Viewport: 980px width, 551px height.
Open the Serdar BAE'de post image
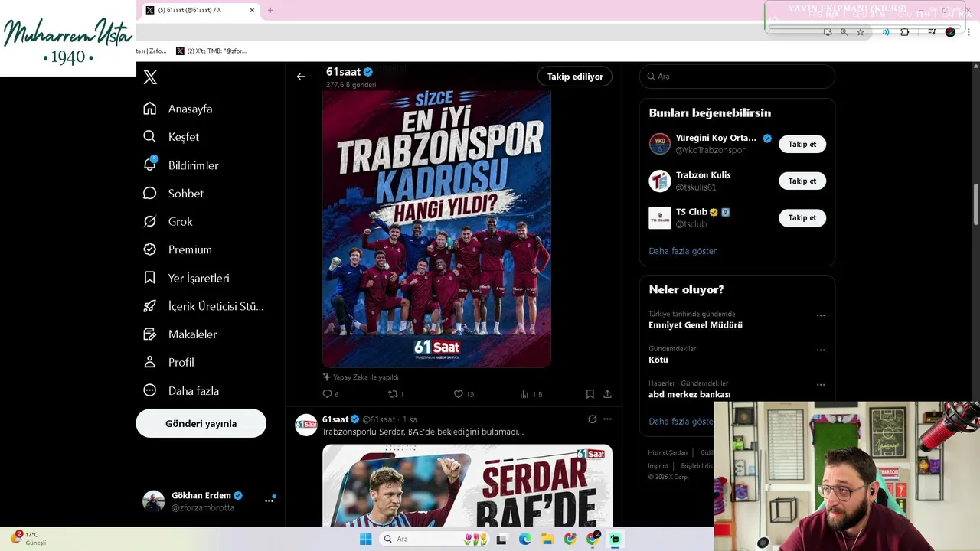pos(467,485)
